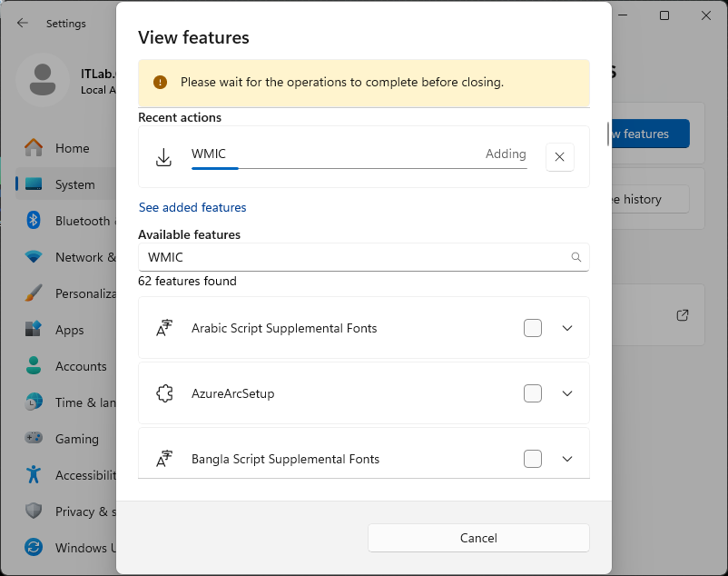
Task: Click the WMIC download arrow icon
Action: coord(164,157)
